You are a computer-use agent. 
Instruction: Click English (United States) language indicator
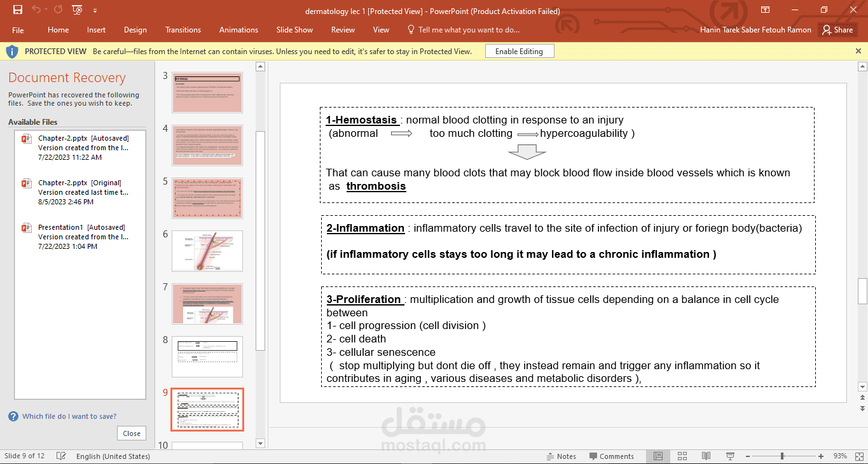pos(113,456)
